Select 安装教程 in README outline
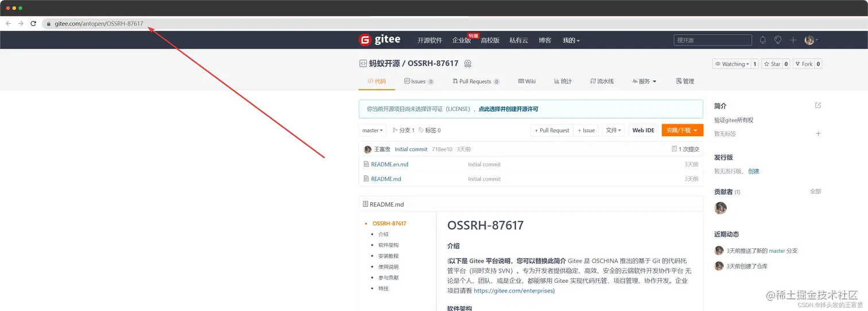This screenshot has width=868, height=311. tap(389, 256)
